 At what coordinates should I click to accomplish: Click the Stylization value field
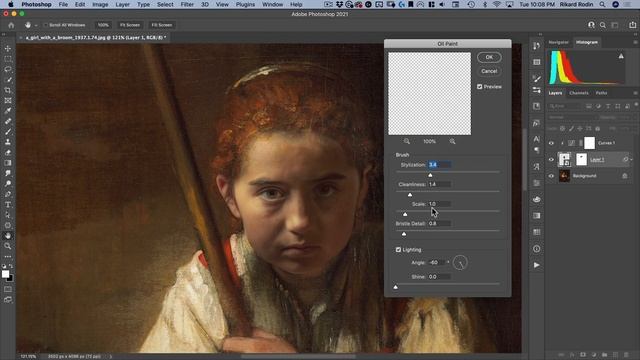(x=440, y=164)
